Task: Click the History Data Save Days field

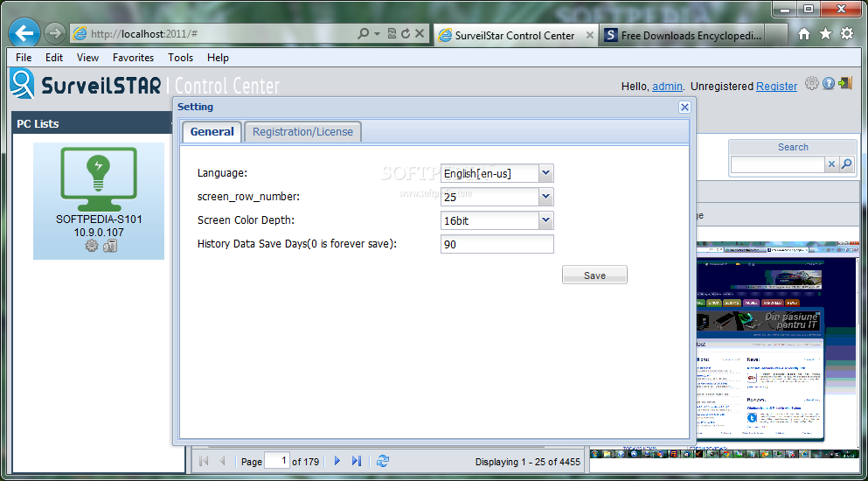Action: pos(497,244)
